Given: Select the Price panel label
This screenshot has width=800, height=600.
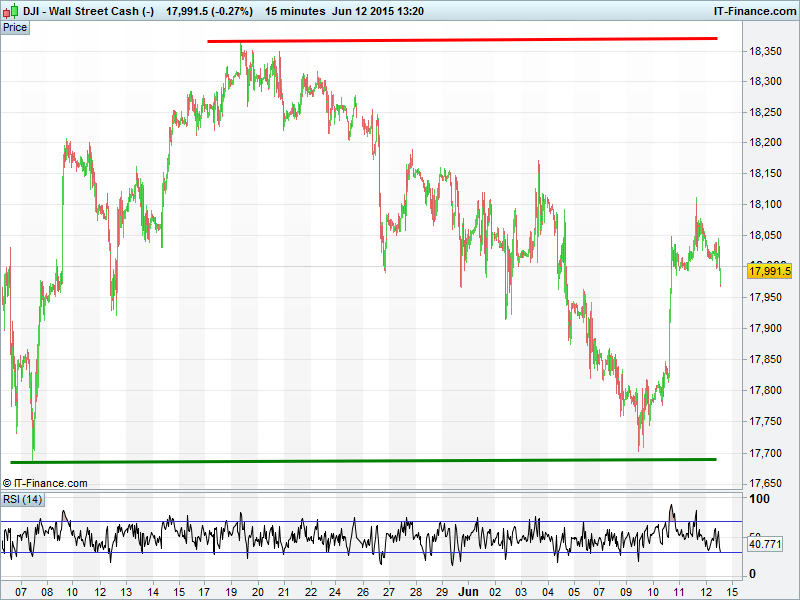Looking at the screenshot, I should click(x=16, y=28).
